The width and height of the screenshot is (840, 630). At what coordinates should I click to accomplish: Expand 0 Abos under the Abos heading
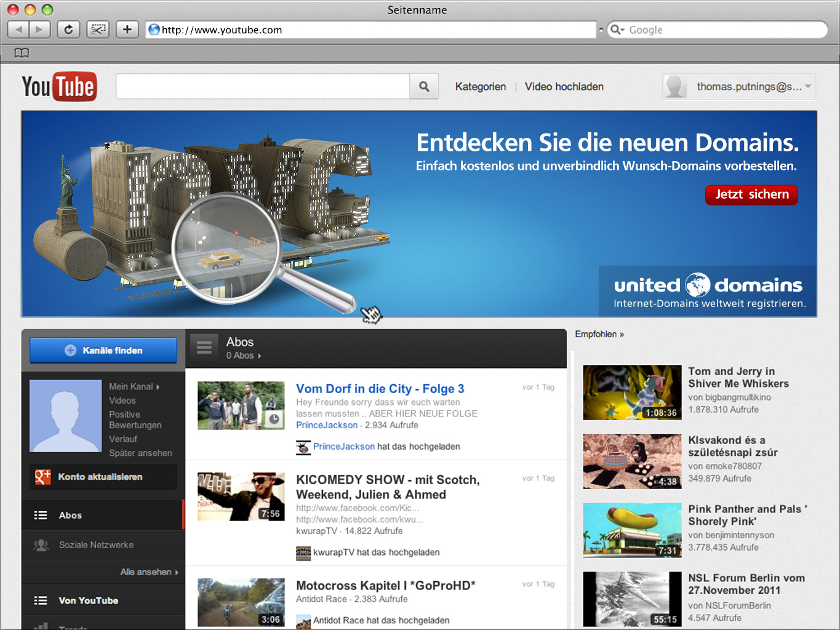point(244,356)
